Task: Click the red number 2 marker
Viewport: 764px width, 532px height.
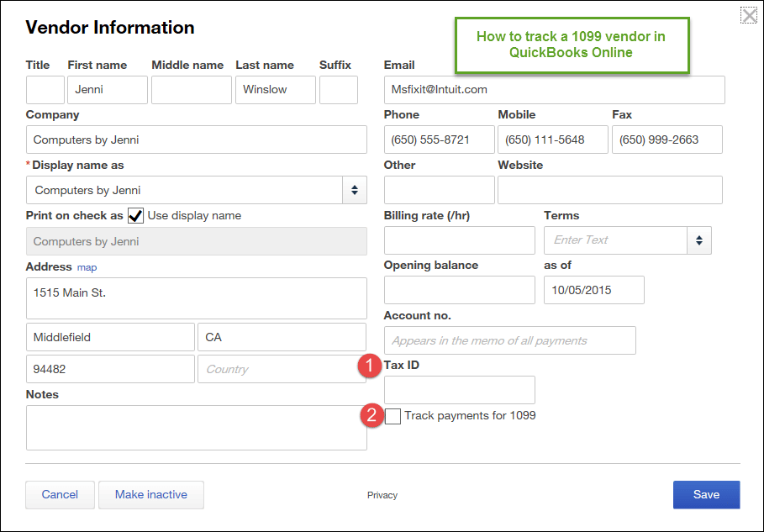Action: tap(370, 415)
